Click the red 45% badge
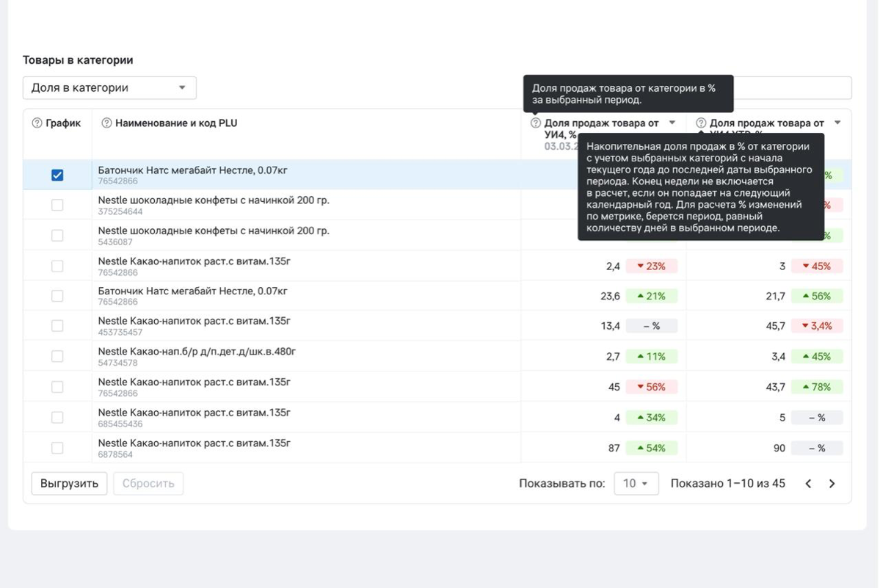The width and height of the screenshot is (880, 588). pos(817,266)
